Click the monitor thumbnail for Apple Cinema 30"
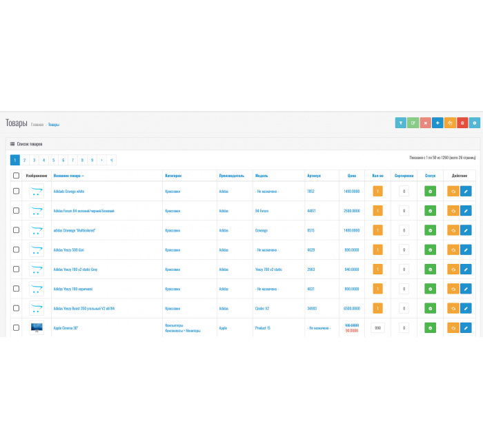 click(x=37, y=327)
